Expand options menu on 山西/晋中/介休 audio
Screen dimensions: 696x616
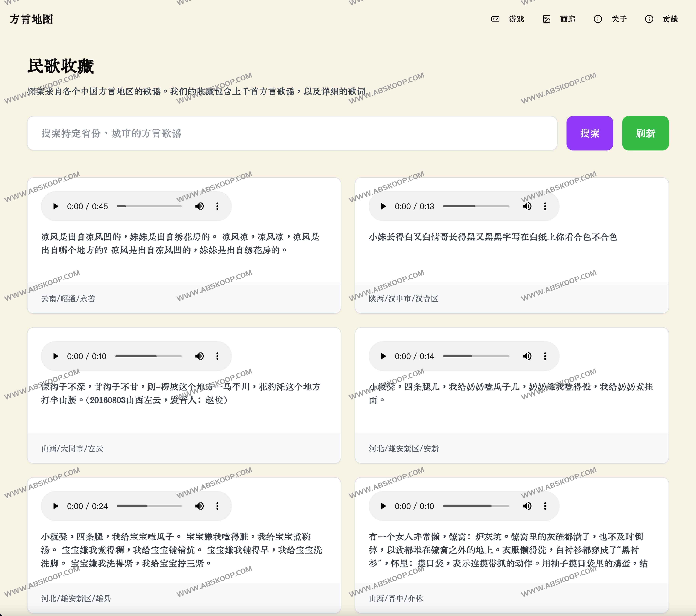(x=545, y=506)
